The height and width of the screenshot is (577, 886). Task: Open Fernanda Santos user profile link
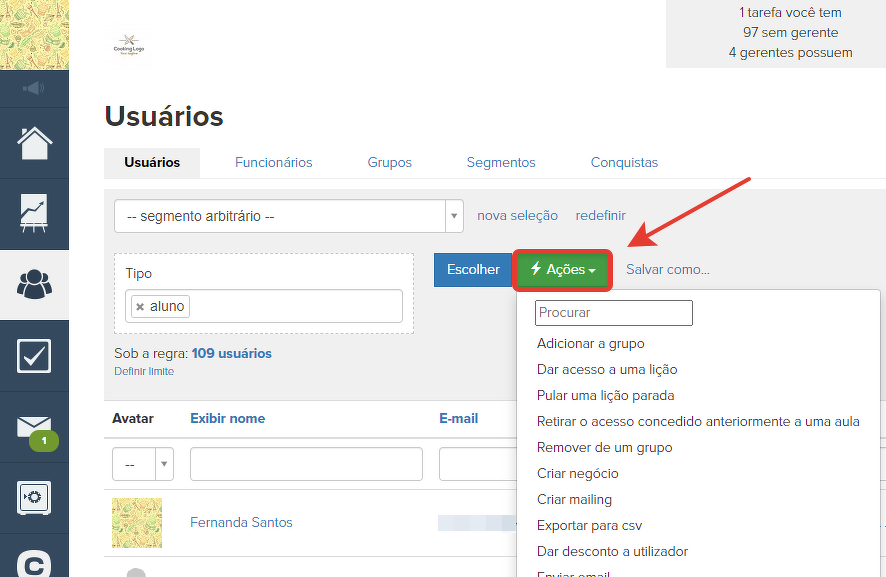point(241,523)
